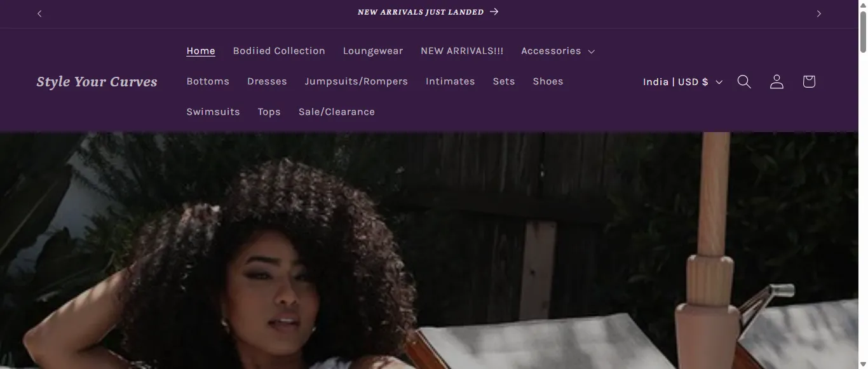Viewport: 868px width, 369px height.
Task: Open the Dresses category
Action: tap(267, 81)
